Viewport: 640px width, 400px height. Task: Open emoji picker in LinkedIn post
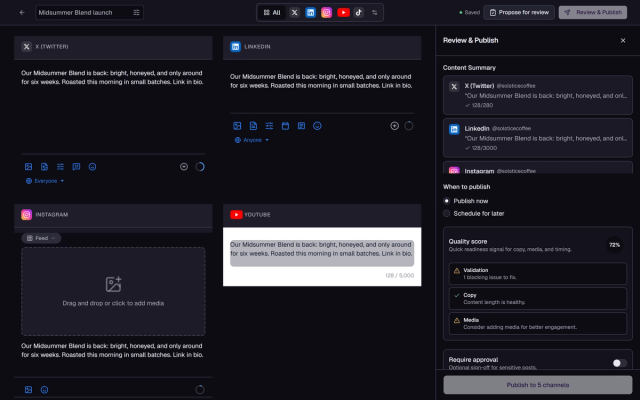click(317, 126)
